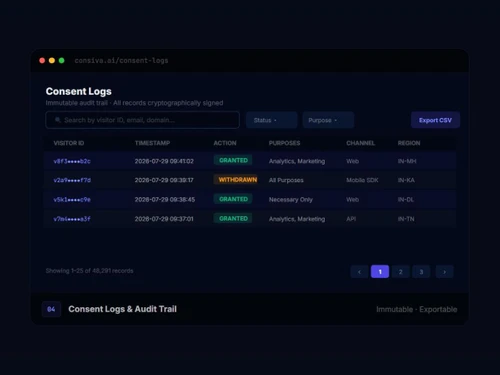Click the green window maximize dot
Viewport: 500px width, 375px height.
[x=61, y=60]
